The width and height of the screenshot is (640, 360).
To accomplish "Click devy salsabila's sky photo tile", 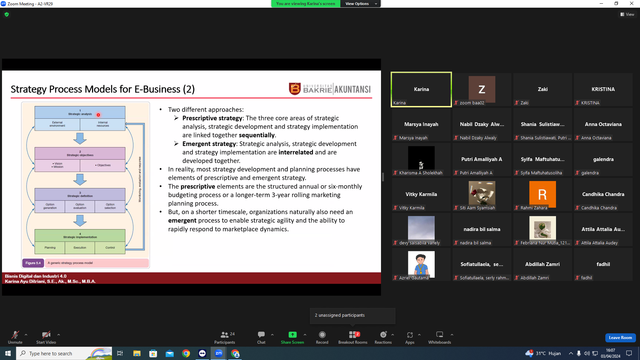I will 421,228.
